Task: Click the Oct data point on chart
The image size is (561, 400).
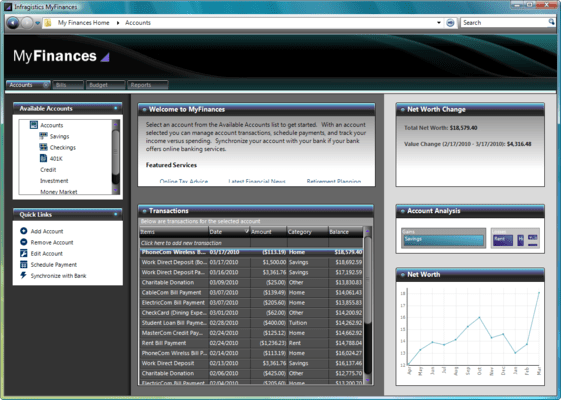Action: point(479,317)
